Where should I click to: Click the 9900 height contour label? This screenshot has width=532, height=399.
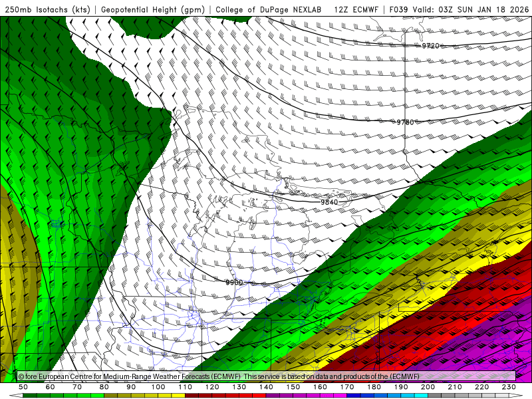[x=235, y=282]
